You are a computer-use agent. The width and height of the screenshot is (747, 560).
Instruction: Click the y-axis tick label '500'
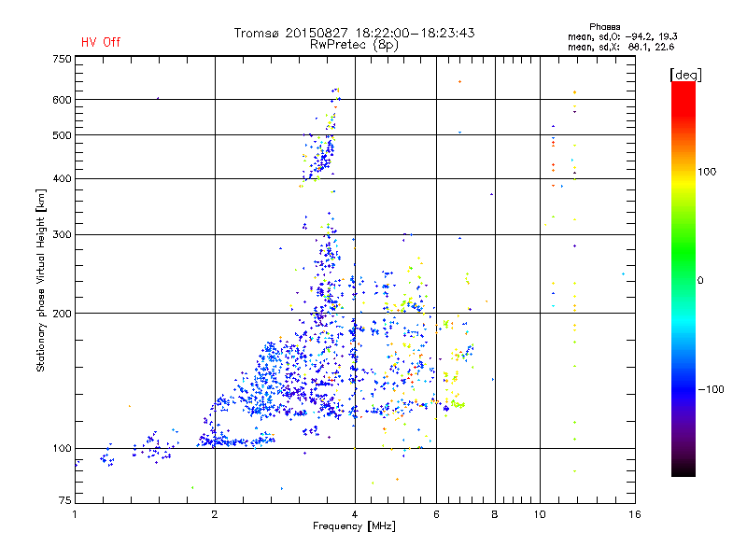click(62, 135)
